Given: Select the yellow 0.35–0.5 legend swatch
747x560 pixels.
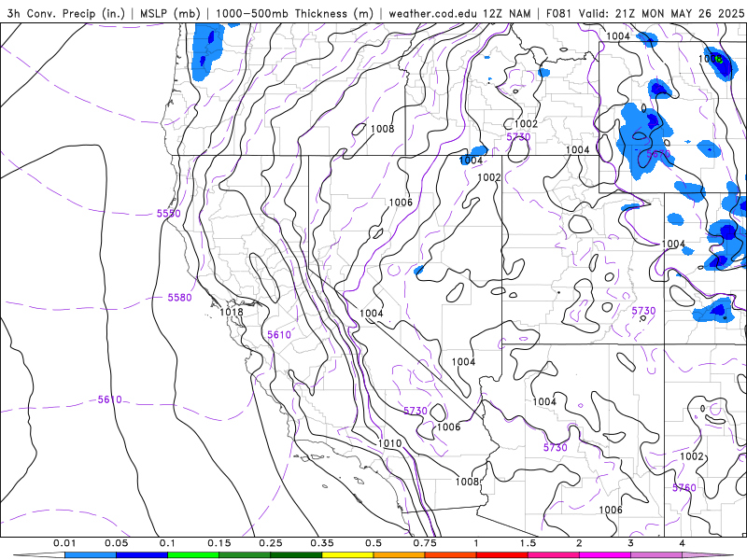Looking at the screenshot, I should [x=347, y=555].
